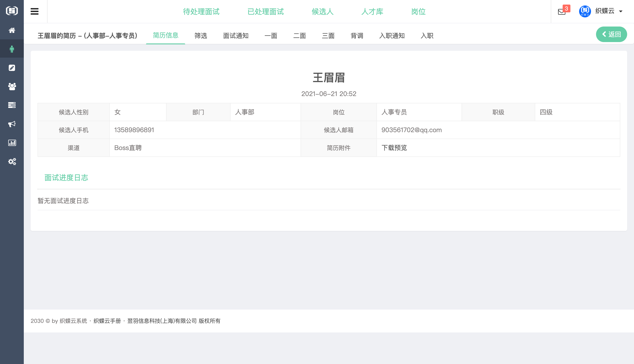634x364 pixels.
Task: Switch to the 背调 tab
Action: coord(357,36)
